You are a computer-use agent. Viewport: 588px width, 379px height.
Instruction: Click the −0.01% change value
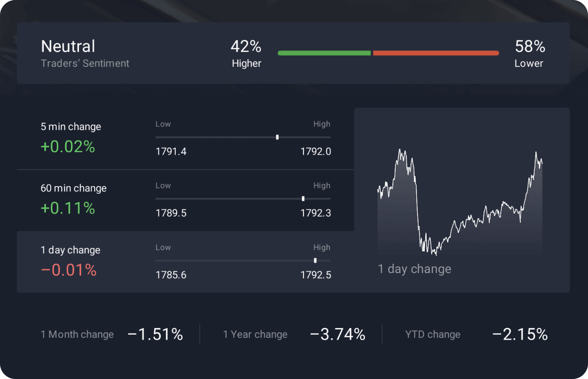pos(69,270)
